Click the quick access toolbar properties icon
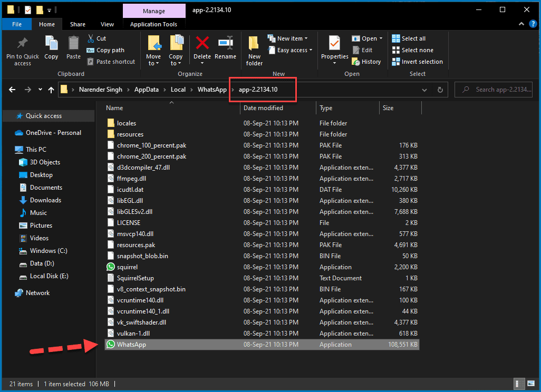541x392 pixels. pos(28,10)
